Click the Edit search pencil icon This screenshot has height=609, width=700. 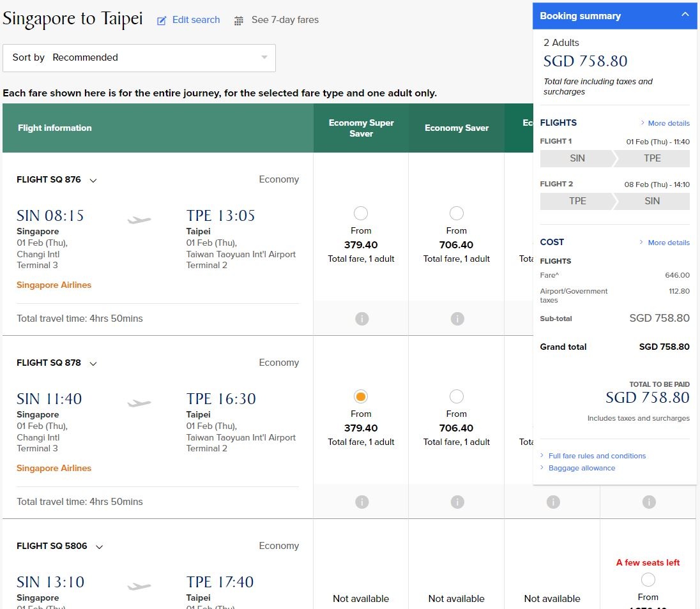tap(162, 20)
